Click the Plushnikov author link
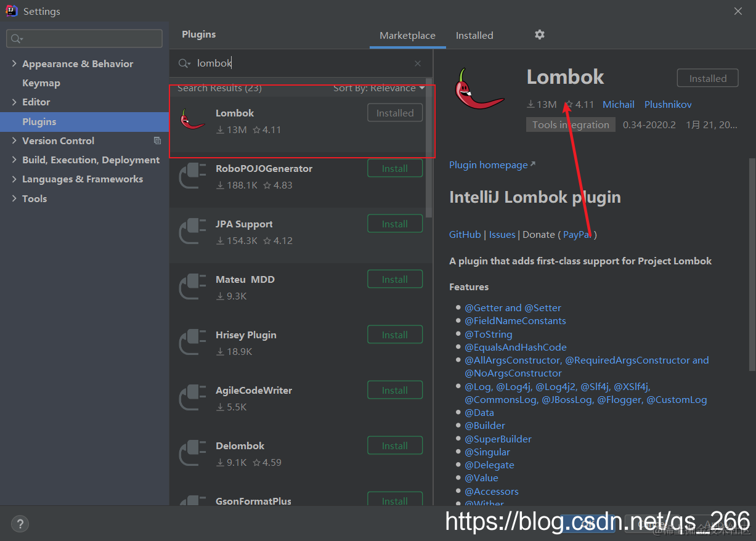756x541 pixels. [x=668, y=104]
